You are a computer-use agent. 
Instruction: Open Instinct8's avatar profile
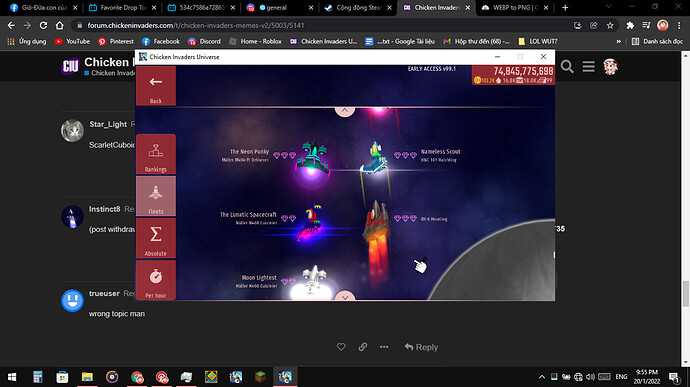tap(72, 217)
